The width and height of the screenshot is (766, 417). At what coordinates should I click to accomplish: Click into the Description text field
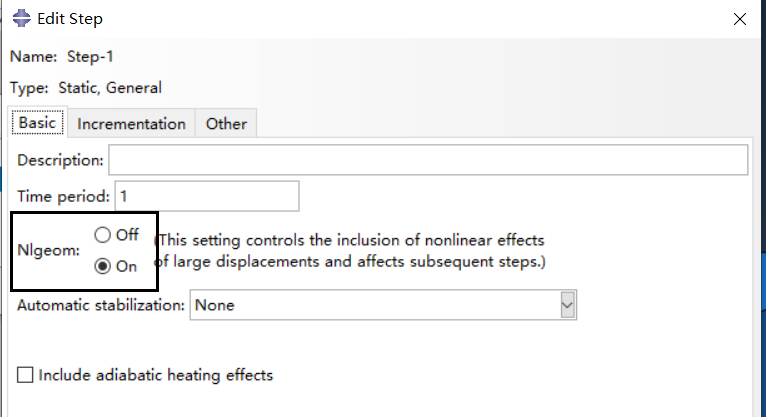tap(428, 160)
